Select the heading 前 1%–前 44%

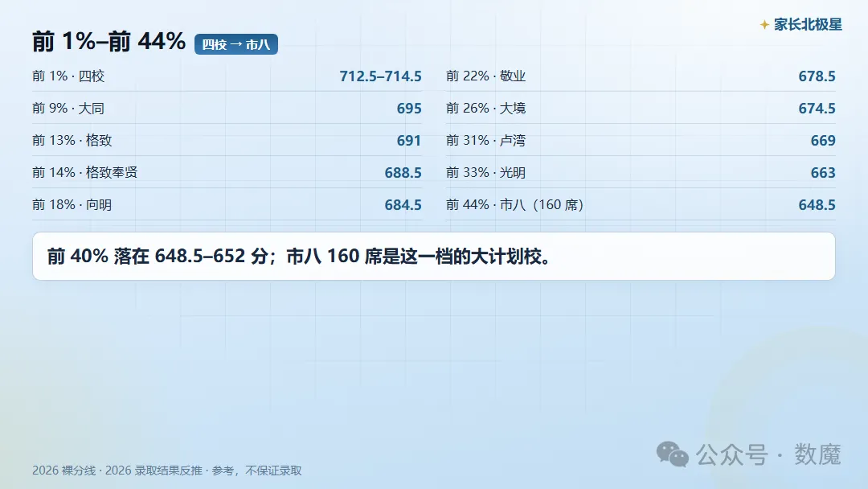point(109,42)
